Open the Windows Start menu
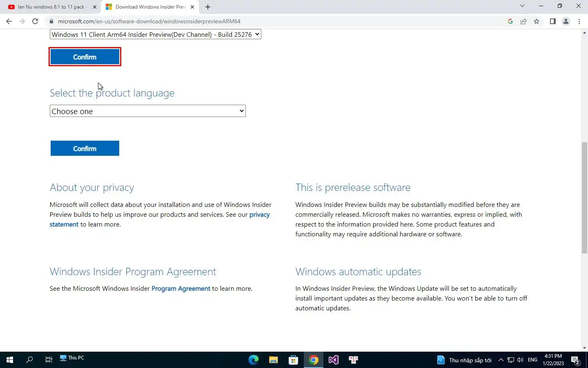The image size is (588, 368). pyautogui.click(x=10, y=360)
